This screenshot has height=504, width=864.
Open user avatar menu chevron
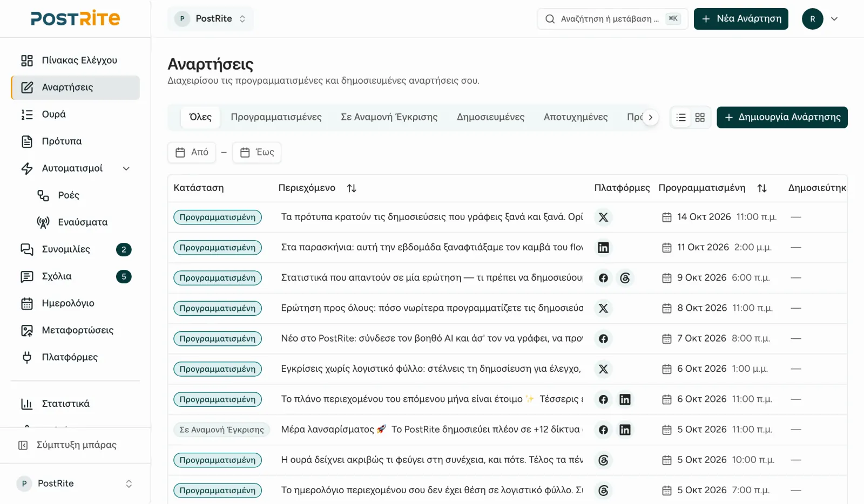point(834,19)
